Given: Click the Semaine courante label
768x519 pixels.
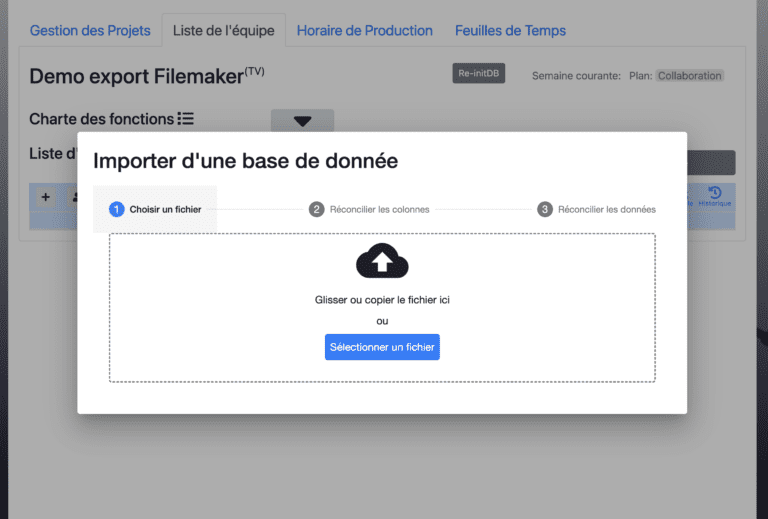Looking at the screenshot, I should [576, 76].
